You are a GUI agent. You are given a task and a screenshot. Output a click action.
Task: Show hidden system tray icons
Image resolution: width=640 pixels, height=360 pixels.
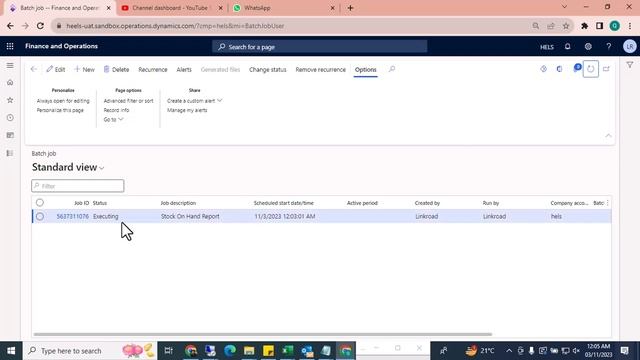tap(509, 351)
